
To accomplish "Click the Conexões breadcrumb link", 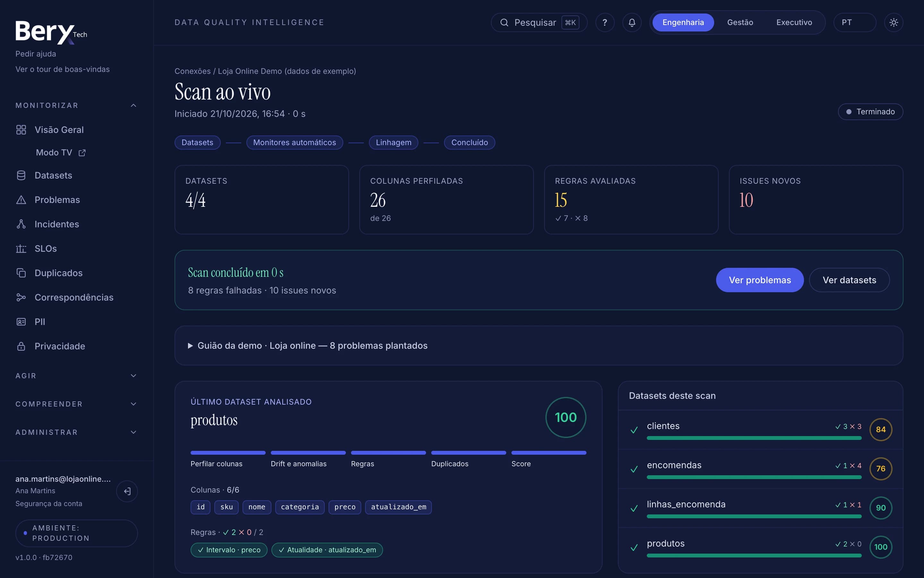I will pyautogui.click(x=193, y=71).
